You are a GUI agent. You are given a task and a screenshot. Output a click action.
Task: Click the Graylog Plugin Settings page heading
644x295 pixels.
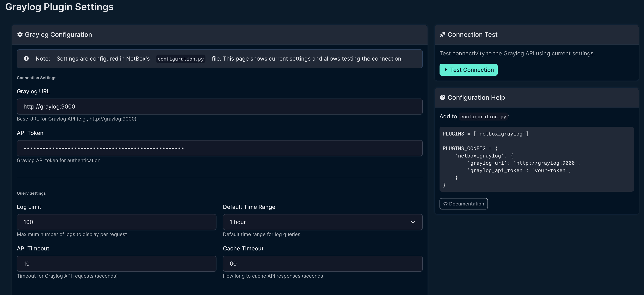click(x=60, y=7)
